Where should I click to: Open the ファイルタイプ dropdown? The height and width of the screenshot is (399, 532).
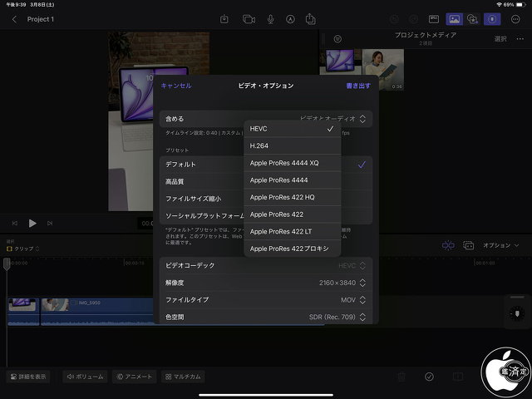tap(266, 300)
